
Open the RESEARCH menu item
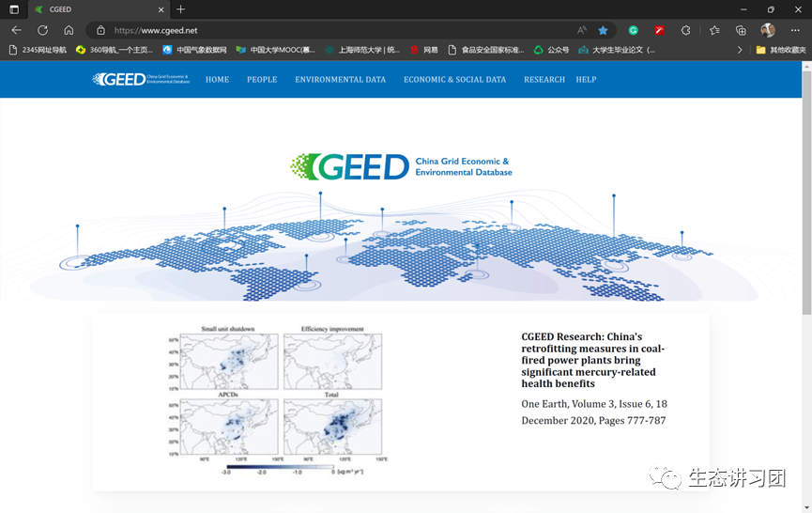click(544, 79)
